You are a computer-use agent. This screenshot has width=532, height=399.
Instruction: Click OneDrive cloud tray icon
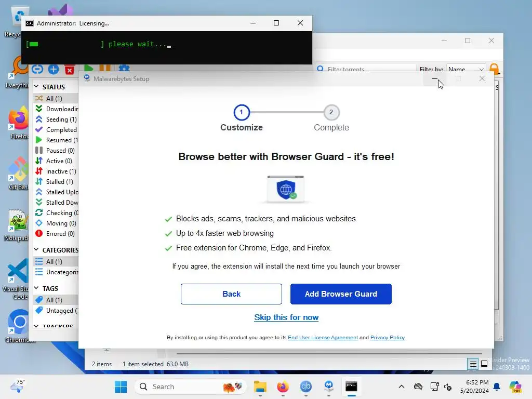tap(418, 387)
